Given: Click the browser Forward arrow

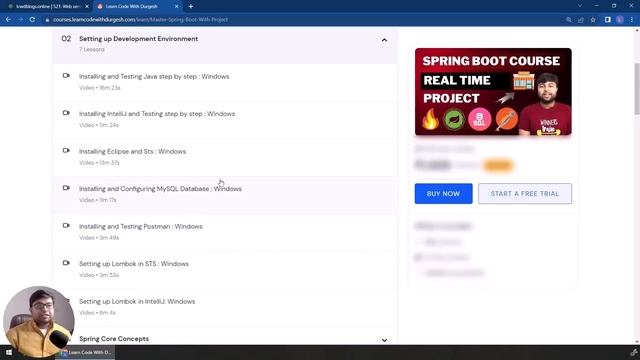Looking at the screenshot, I should pos(20,20).
